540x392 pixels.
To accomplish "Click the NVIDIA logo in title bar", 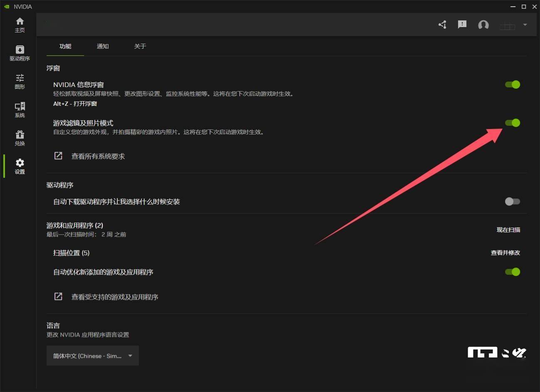I will [7, 7].
